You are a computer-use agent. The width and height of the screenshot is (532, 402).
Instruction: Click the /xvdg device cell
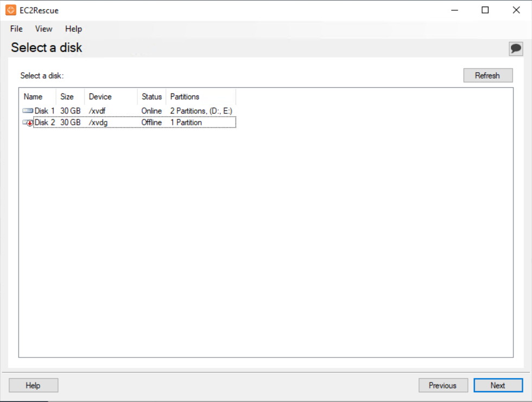[98, 123]
